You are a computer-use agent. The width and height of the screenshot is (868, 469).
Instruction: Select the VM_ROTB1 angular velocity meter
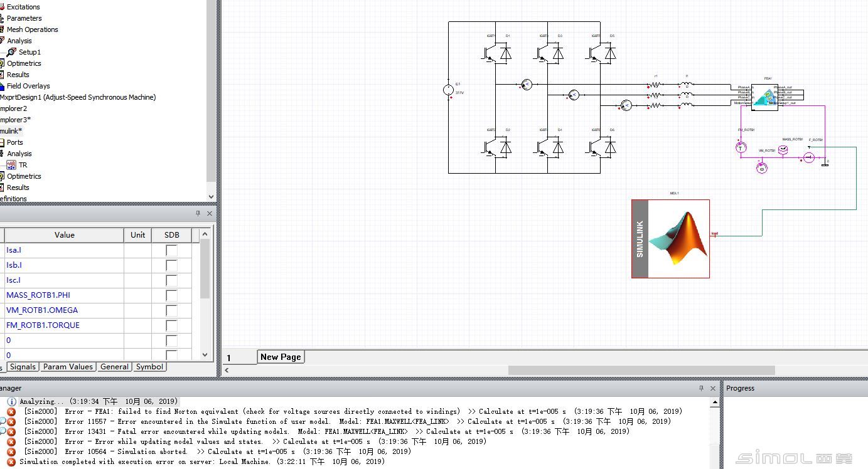coord(762,168)
